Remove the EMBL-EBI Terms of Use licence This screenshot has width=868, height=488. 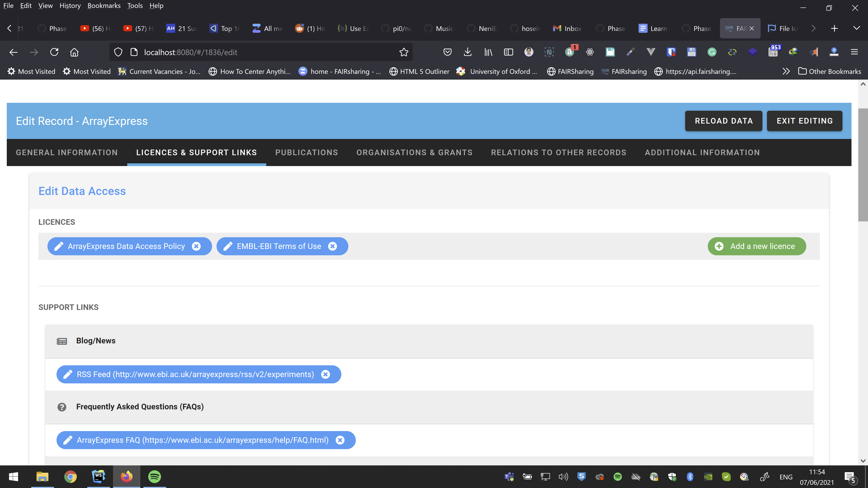pos(333,246)
